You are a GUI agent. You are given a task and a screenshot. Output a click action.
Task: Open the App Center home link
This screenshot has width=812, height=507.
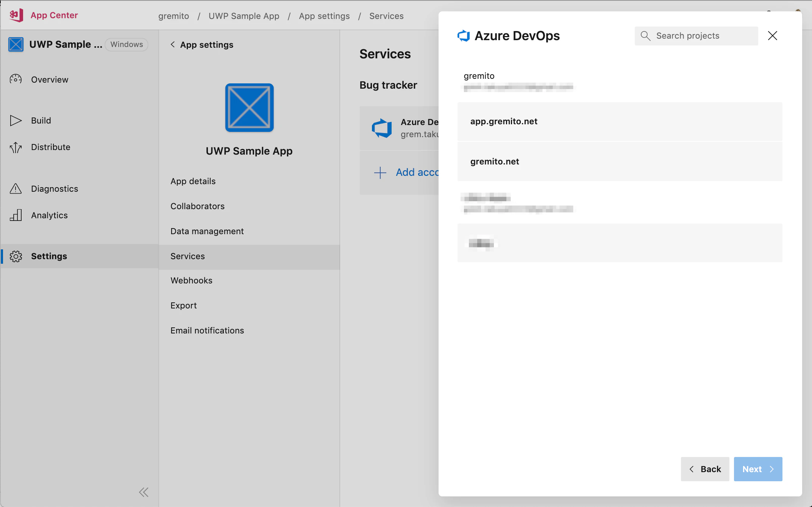click(x=54, y=15)
